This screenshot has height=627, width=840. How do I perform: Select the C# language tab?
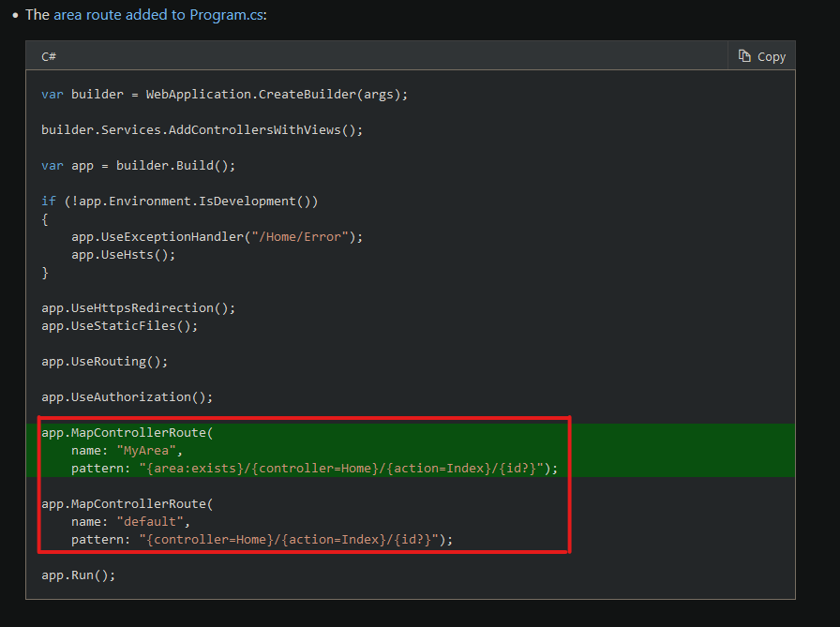pos(48,56)
